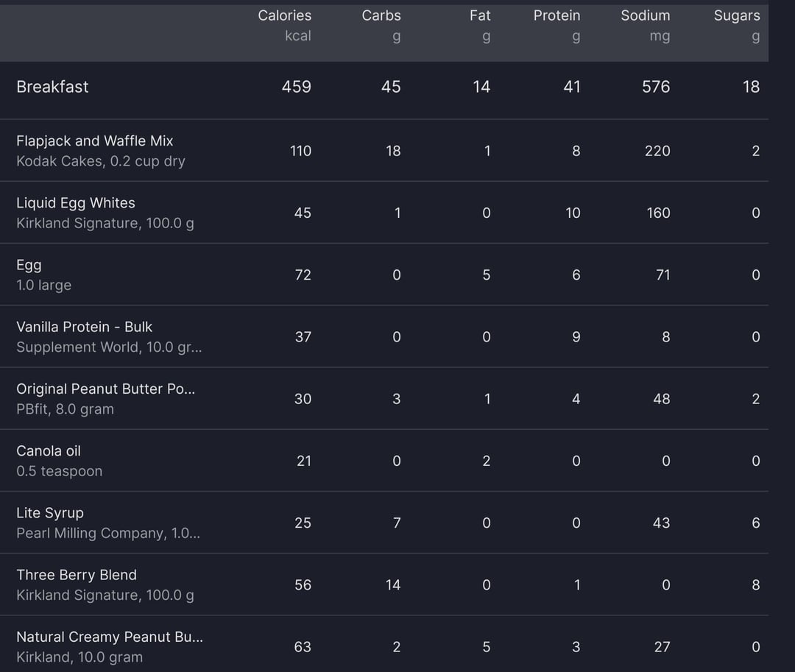Click the Sodium mg column header
Screen dimensions: 795x672
(646, 25)
